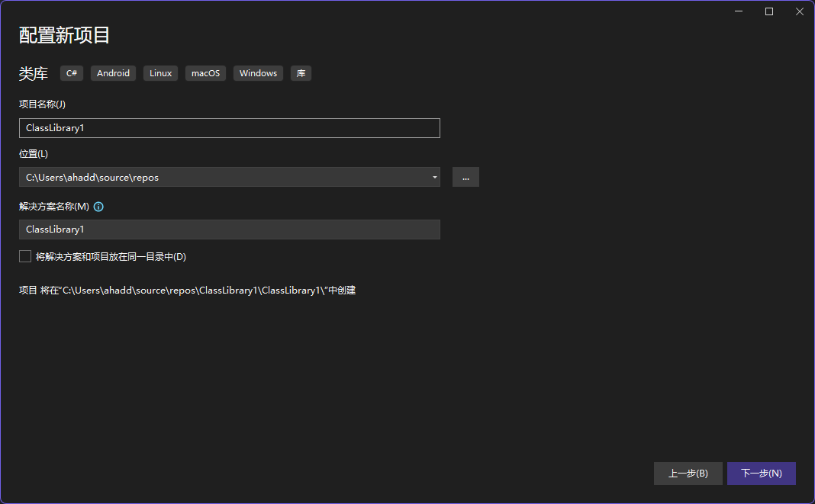The image size is (815, 504).
Task: Select the Windows platform tag
Action: pyautogui.click(x=258, y=73)
